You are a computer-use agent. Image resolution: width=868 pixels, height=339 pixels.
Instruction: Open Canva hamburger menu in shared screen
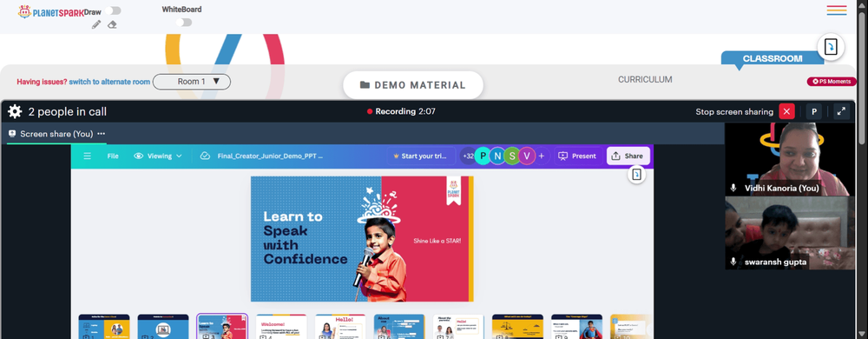(x=87, y=156)
